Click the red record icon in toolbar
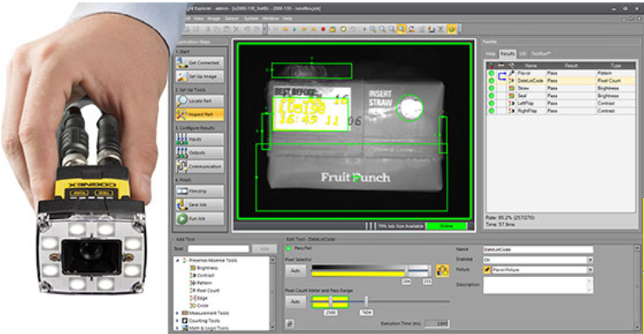This screenshot has height=334, width=644. point(323,29)
